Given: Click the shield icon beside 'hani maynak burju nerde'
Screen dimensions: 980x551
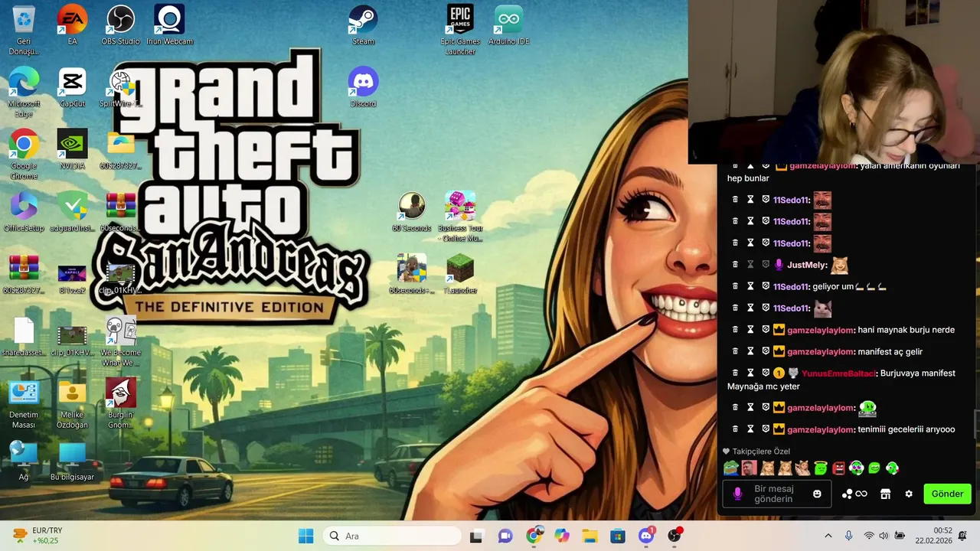Looking at the screenshot, I should pyautogui.click(x=765, y=330).
